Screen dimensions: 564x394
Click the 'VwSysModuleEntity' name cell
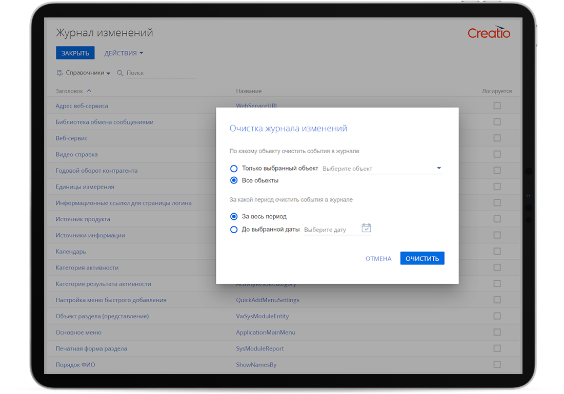coord(262,316)
